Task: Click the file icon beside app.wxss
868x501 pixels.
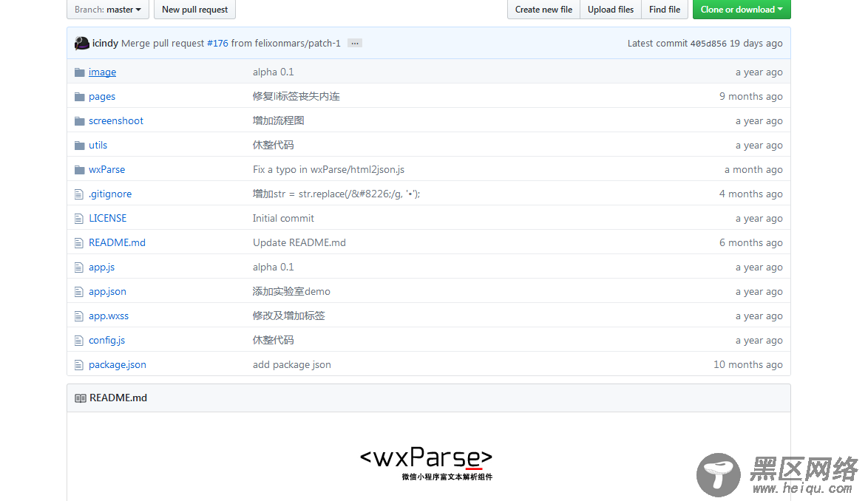Action: (x=78, y=316)
